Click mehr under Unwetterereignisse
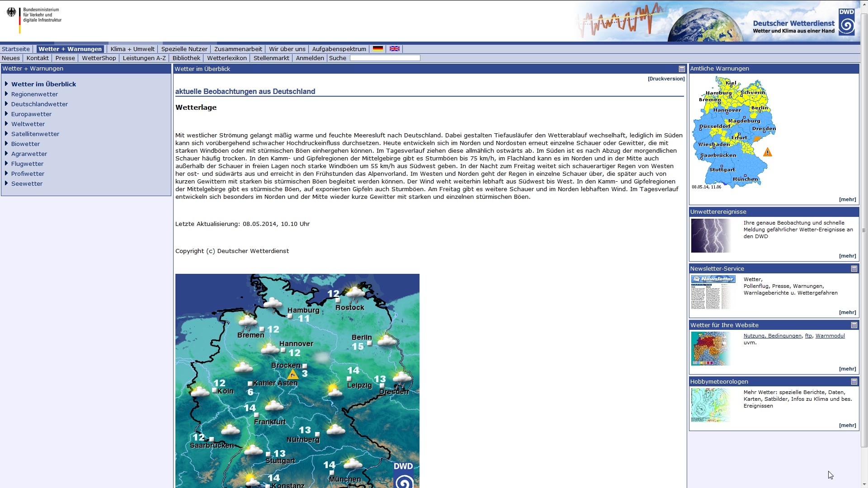The width and height of the screenshot is (868, 488). [x=848, y=256]
